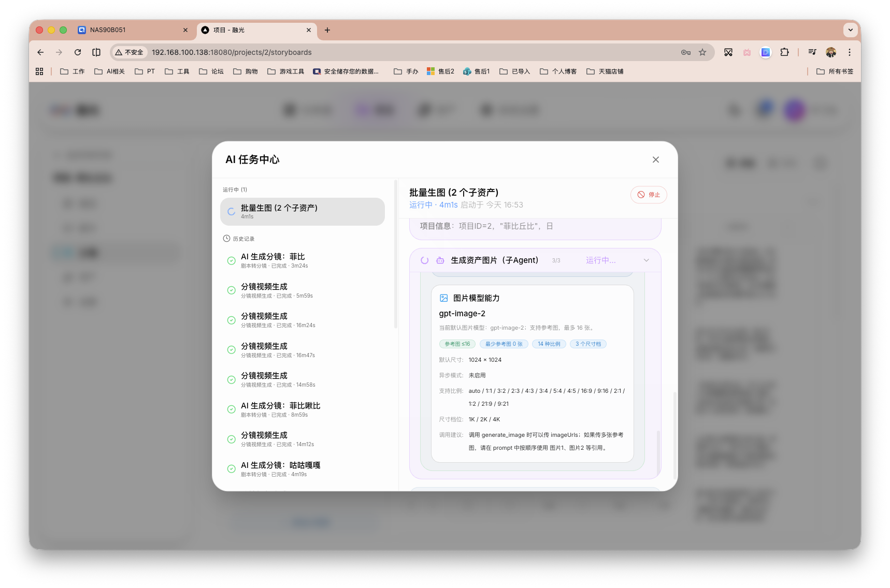Open the apps grid icon in bookmarks bar
Image resolution: width=890 pixels, height=588 pixels.
pos(39,71)
